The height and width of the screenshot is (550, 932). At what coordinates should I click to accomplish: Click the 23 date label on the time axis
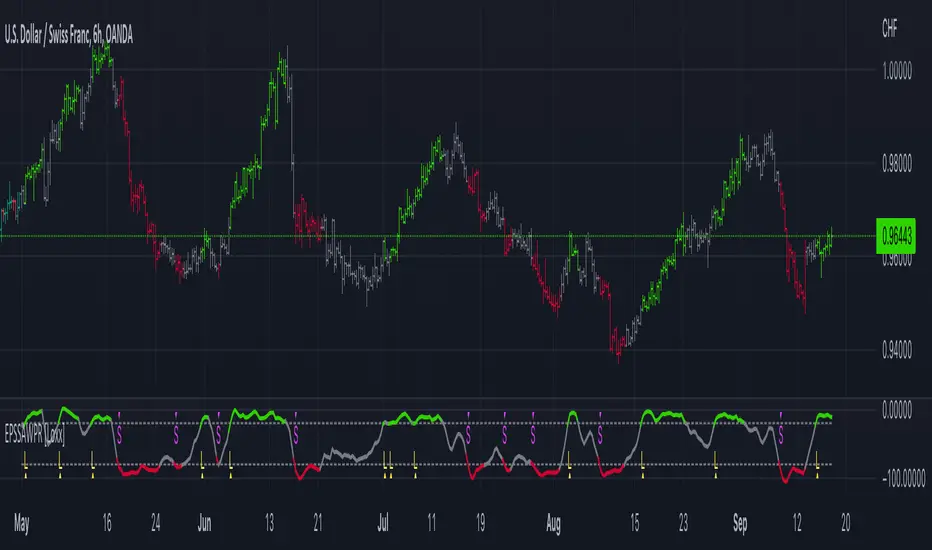[684, 523]
